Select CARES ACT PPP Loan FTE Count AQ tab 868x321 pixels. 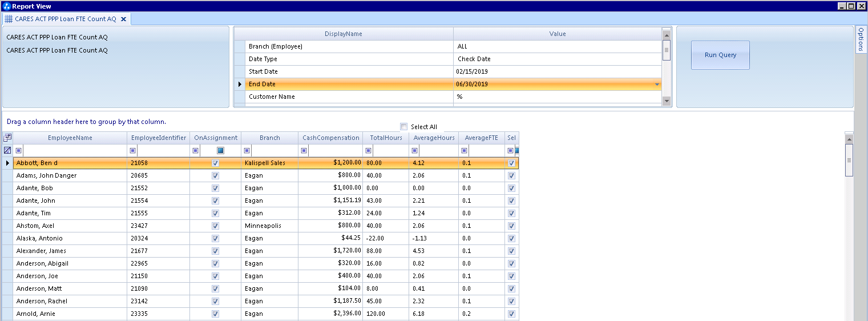tap(66, 19)
